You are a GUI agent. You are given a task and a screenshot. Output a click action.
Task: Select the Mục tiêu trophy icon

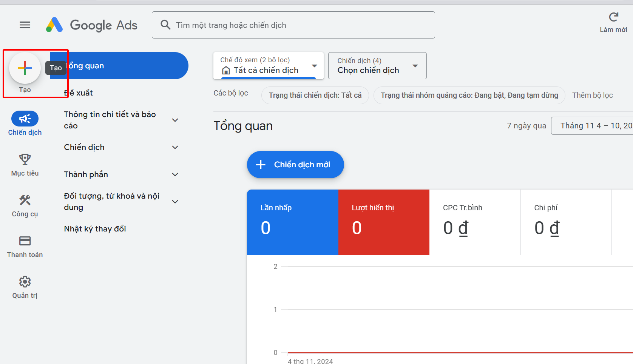click(25, 159)
